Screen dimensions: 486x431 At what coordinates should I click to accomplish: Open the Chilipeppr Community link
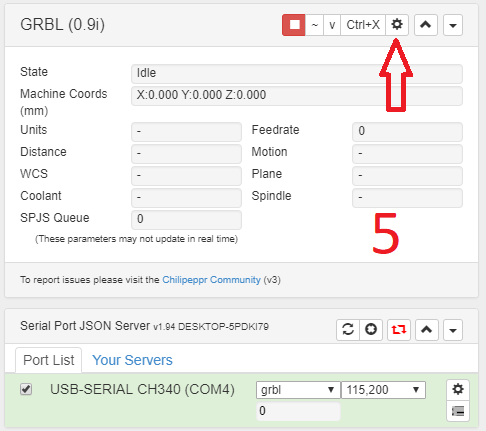tap(211, 280)
